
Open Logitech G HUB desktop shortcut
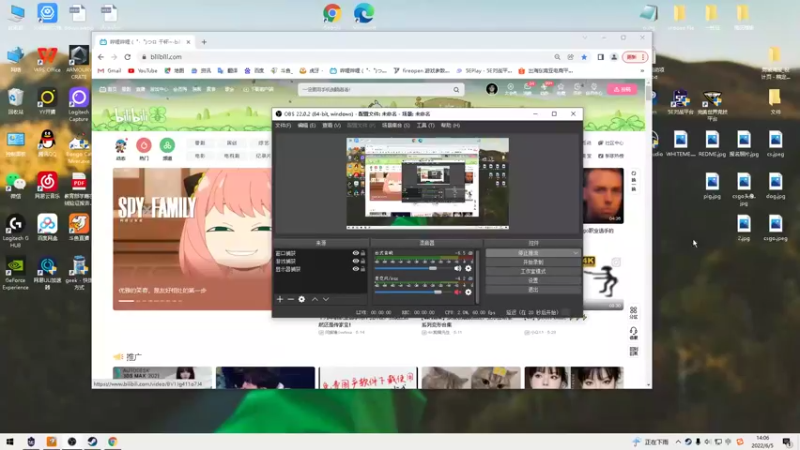[16, 231]
